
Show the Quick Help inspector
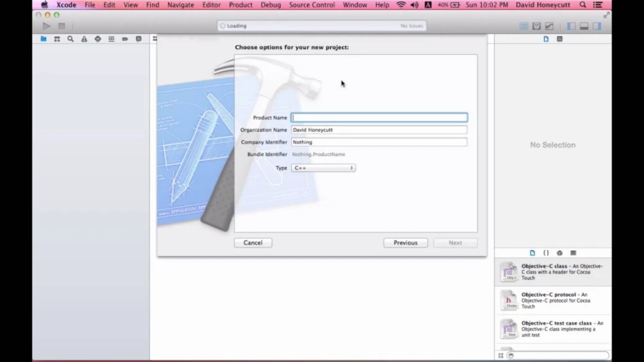point(560,39)
